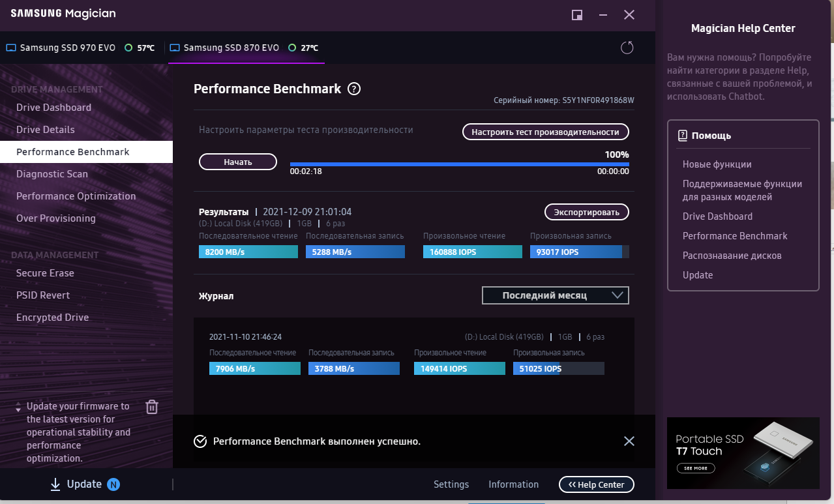This screenshot has width=834, height=504.
Task: Open Performance Optimization page
Action: 76,196
